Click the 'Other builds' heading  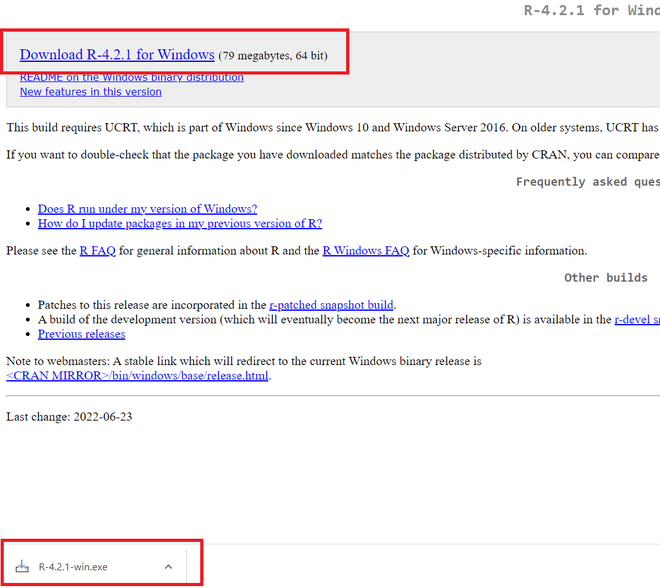click(606, 278)
